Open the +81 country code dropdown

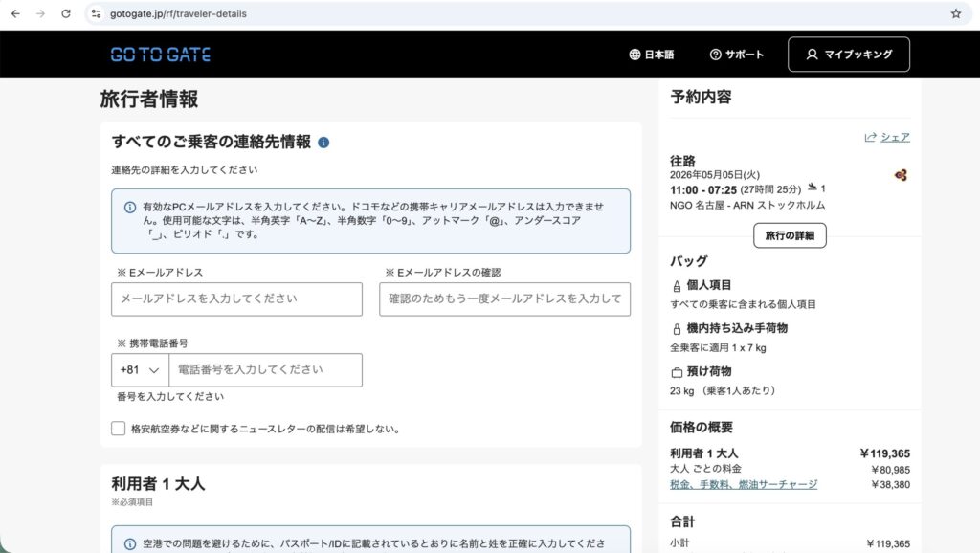pyautogui.click(x=141, y=370)
